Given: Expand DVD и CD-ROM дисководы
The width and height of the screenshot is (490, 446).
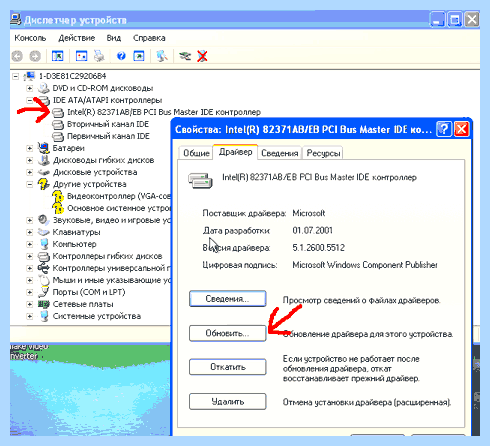Looking at the screenshot, I should pos(30,88).
